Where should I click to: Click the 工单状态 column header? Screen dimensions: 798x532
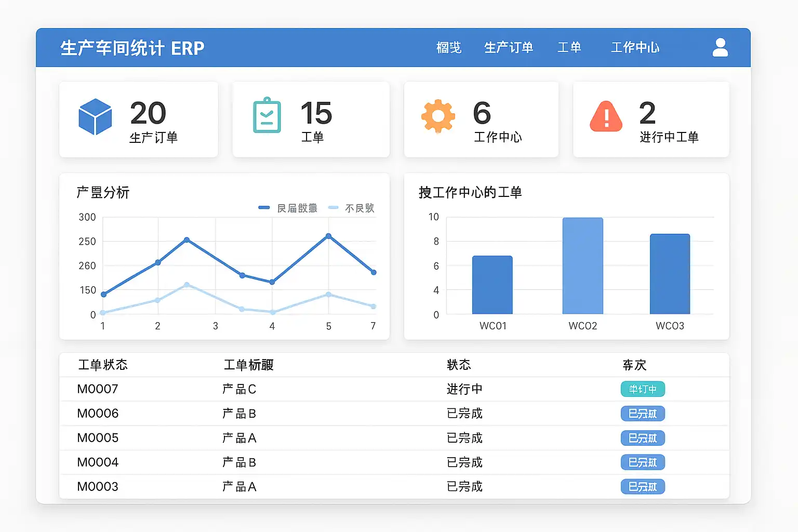click(x=103, y=365)
